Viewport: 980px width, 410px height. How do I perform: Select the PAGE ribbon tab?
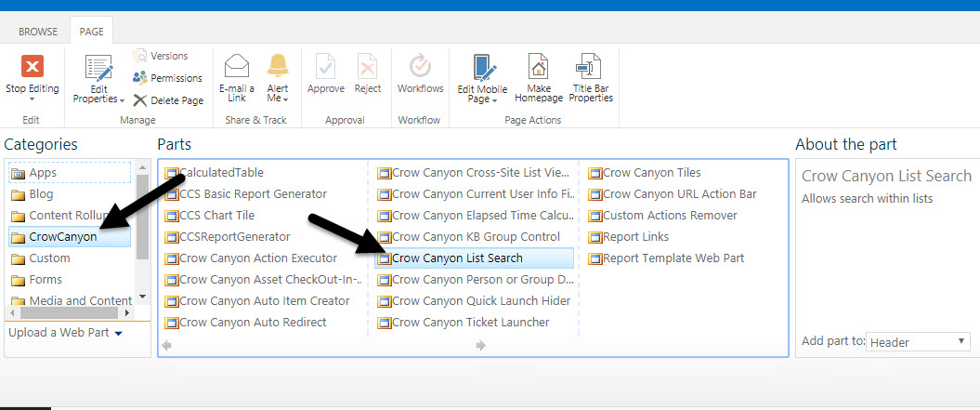(x=91, y=32)
